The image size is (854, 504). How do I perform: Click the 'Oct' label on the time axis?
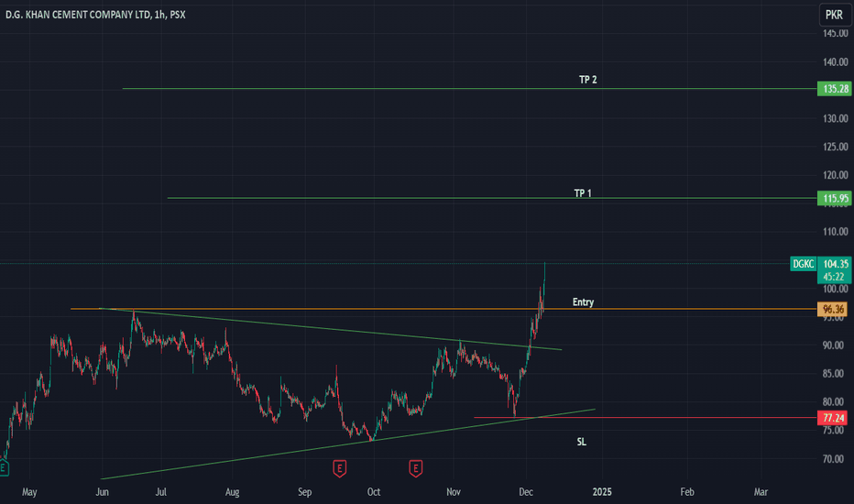[x=374, y=492]
